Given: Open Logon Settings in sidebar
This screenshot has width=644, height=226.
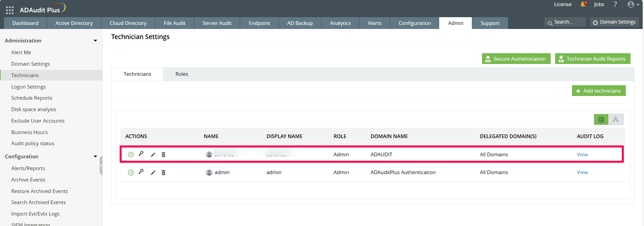Looking at the screenshot, I should tap(29, 87).
